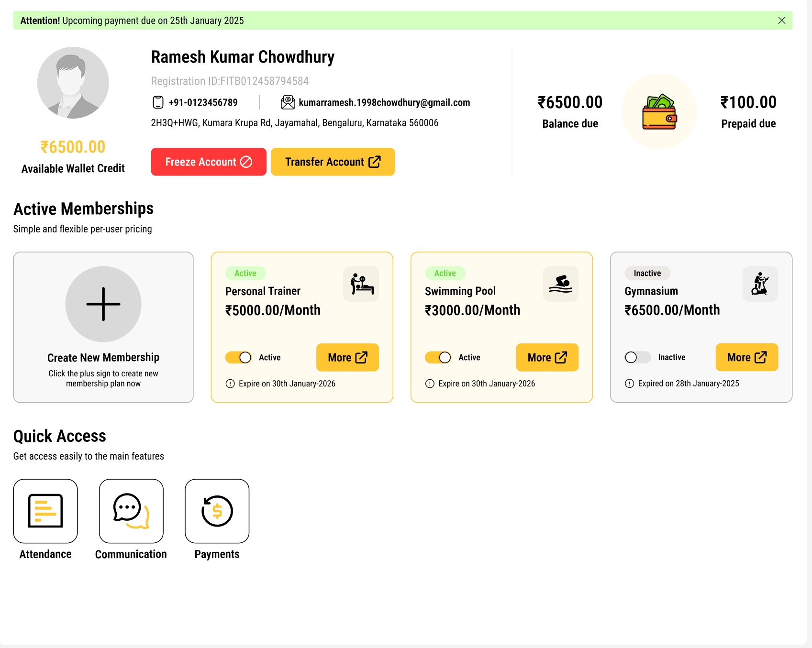
Task: Open the Communication chat icon
Action: tap(131, 511)
